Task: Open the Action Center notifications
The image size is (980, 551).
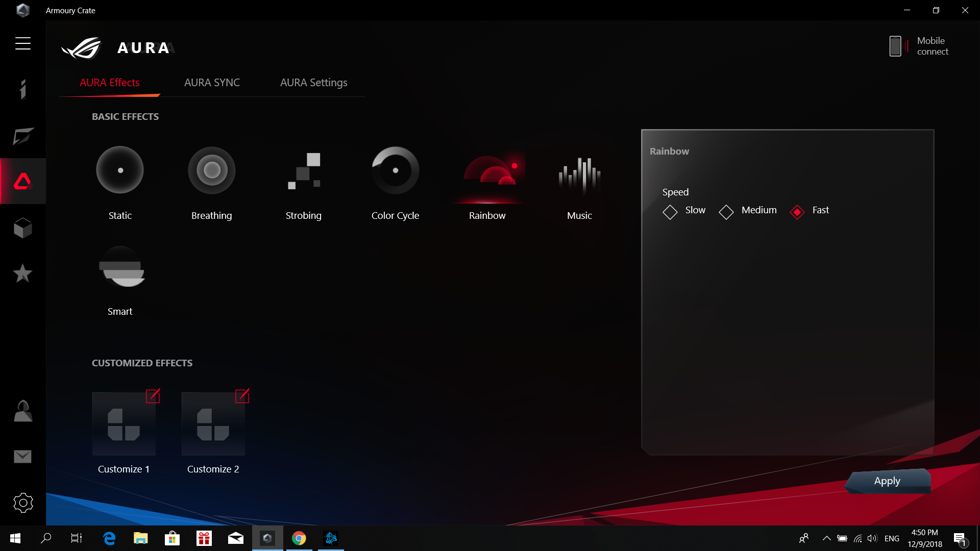Action: 960,539
